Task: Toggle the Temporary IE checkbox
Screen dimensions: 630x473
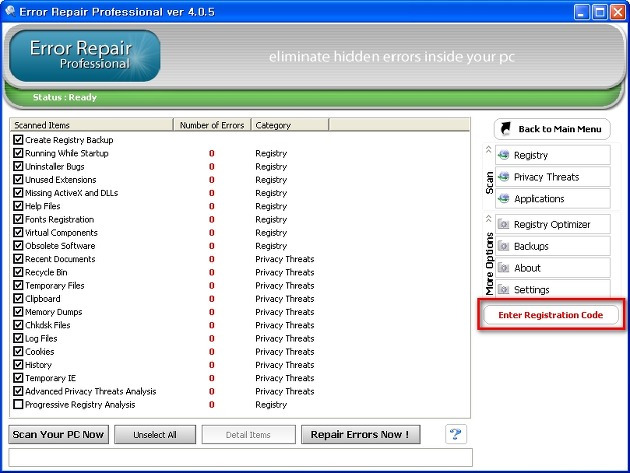Action: point(18,378)
